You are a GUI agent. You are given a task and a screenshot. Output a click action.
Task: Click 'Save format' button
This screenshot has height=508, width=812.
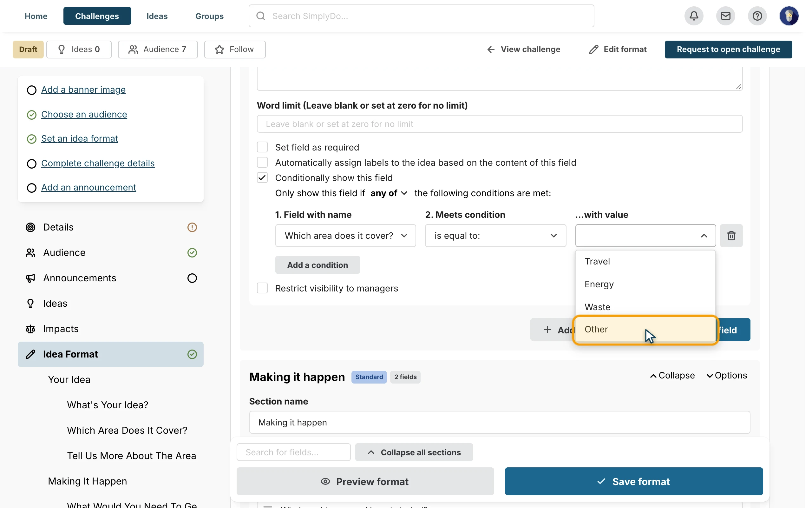633,481
